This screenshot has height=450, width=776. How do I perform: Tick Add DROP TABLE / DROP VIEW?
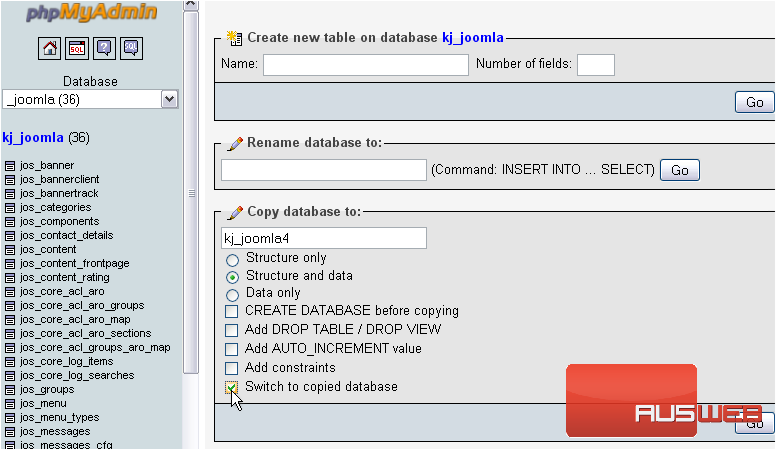pyautogui.click(x=232, y=330)
